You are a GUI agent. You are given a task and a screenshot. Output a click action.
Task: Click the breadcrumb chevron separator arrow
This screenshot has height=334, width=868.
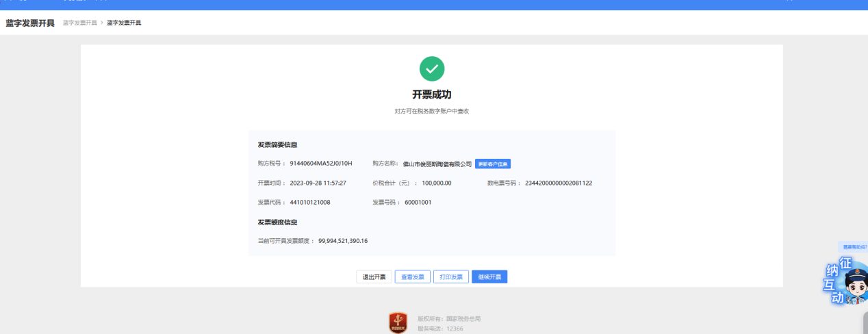tap(102, 23)
